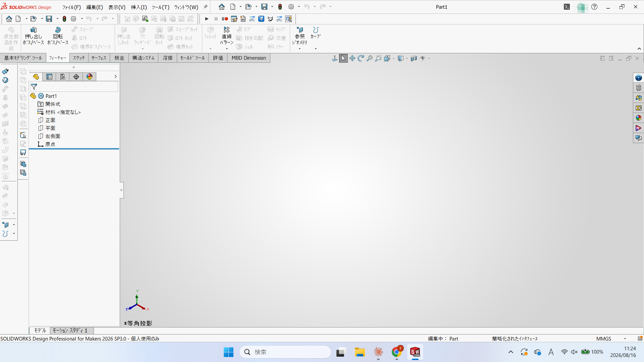
Task: Expand the Curves dropdown arrow
Action: [316, 49]
